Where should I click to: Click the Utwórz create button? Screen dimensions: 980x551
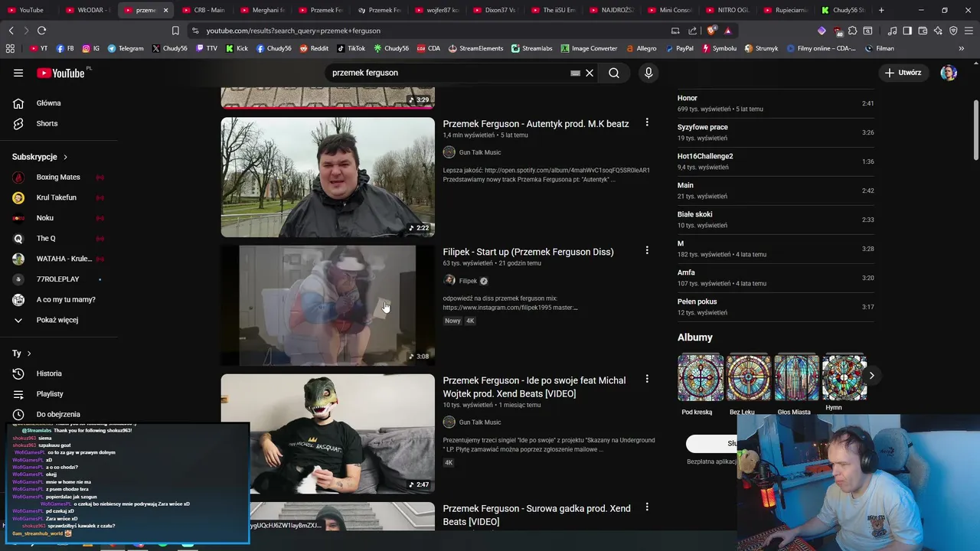[903, 73]
